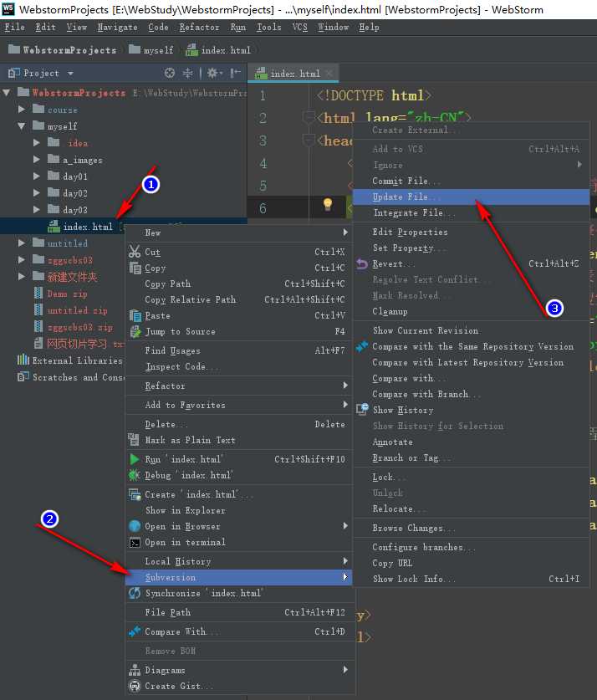The width and height of the screenshot is (597, 700).
Task: Click the Cut scissors icon
Action: (135, 252)
